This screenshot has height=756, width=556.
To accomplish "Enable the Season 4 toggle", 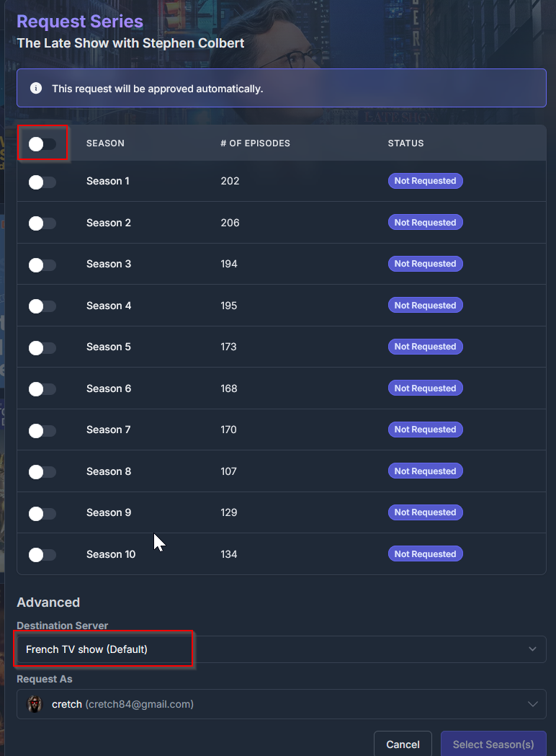I will tap(42, 306).
